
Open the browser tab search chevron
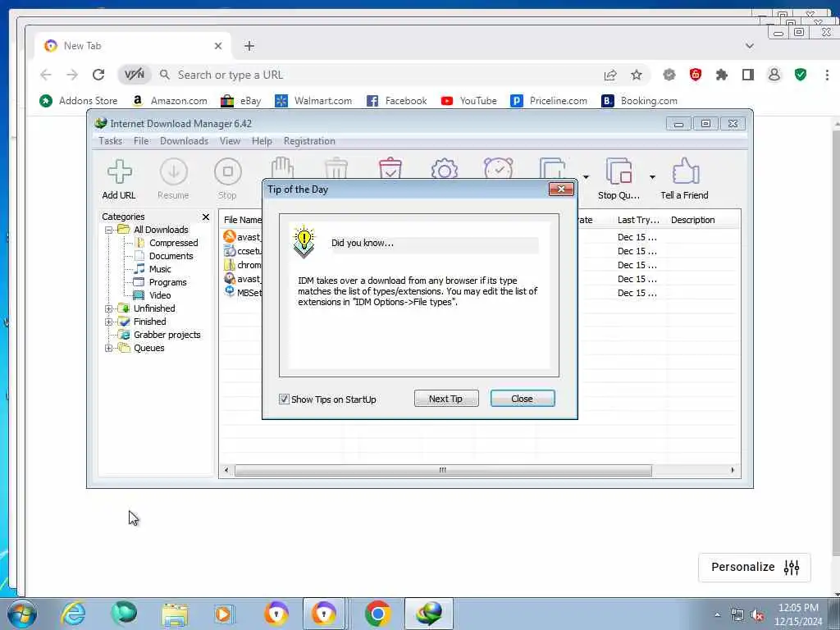(x=750, y=46)
